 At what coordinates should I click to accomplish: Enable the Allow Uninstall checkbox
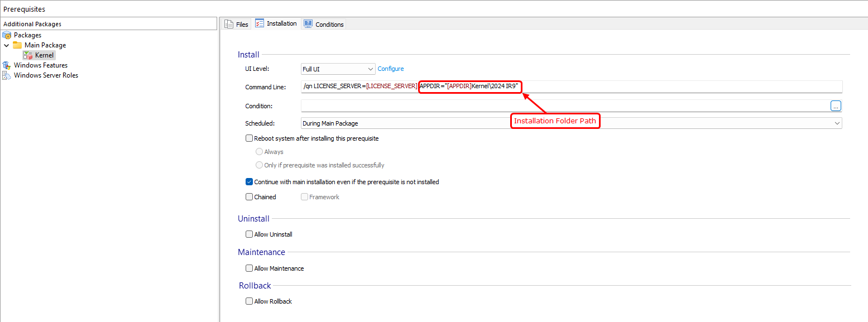250,234
